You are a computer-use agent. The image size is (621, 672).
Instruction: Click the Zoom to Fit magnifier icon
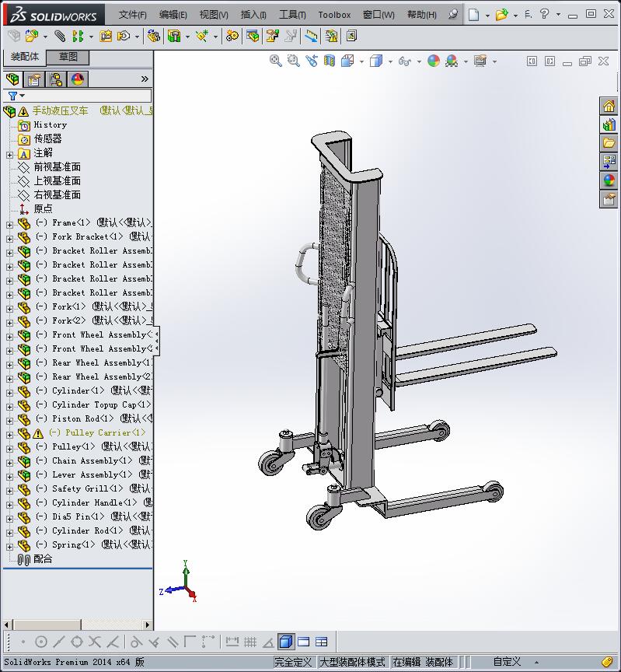click(275, 61)
